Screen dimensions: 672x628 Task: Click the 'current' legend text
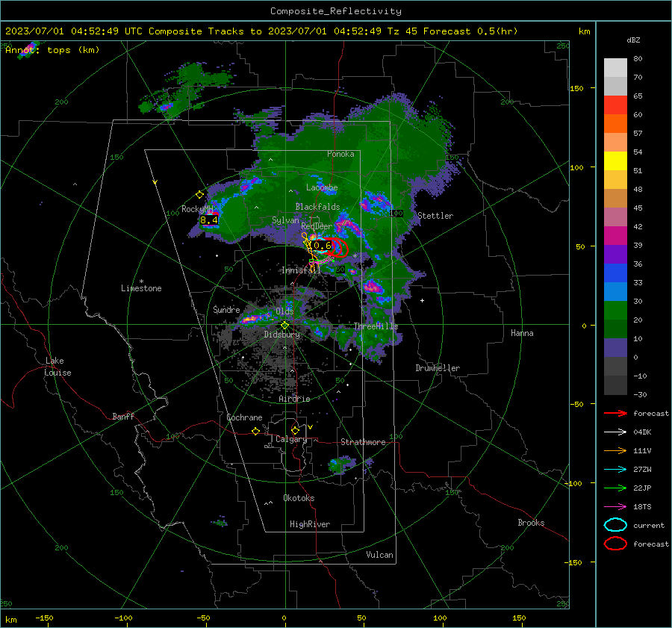pyautogui.click(x=648, y=526)
